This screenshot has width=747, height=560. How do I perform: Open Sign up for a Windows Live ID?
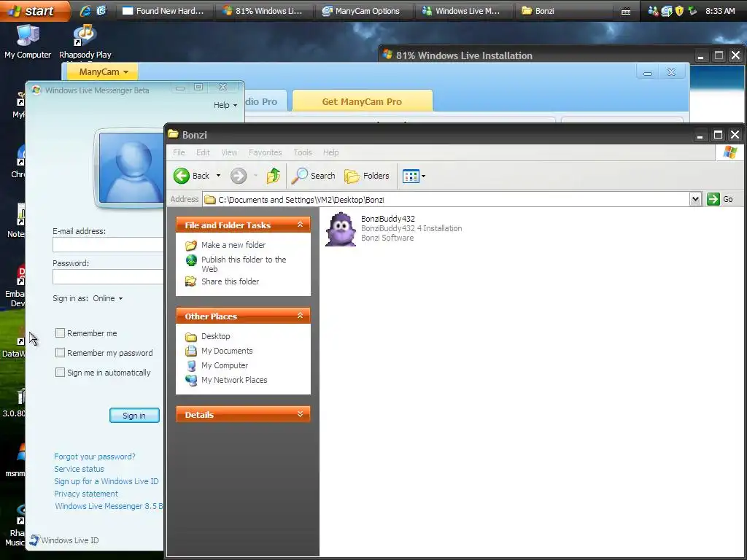107,481
